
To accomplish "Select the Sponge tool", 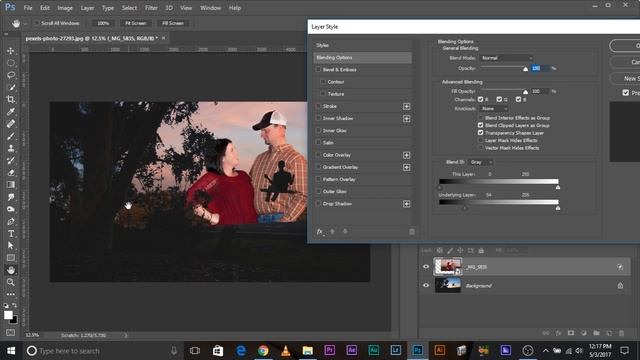I will (11, 209).
